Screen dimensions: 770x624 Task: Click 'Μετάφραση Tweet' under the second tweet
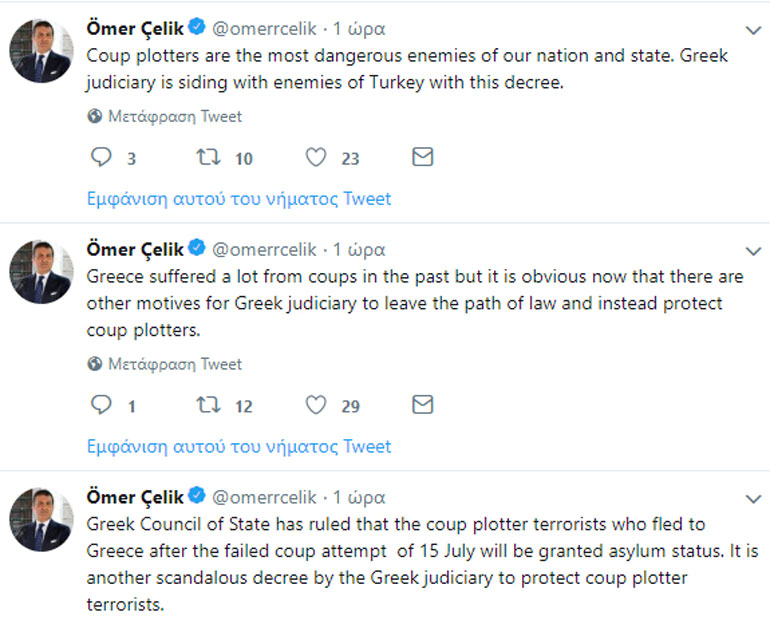point(174,364)
